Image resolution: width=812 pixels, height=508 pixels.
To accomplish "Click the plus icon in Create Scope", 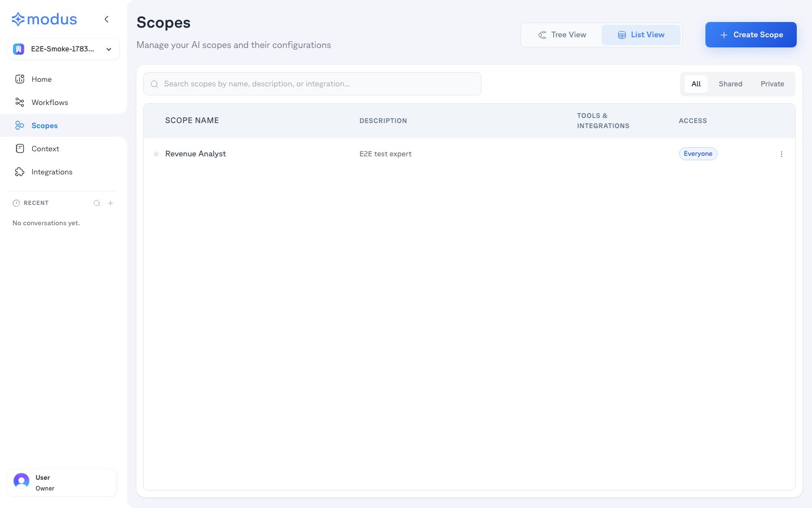I will (x=724, y=35).
